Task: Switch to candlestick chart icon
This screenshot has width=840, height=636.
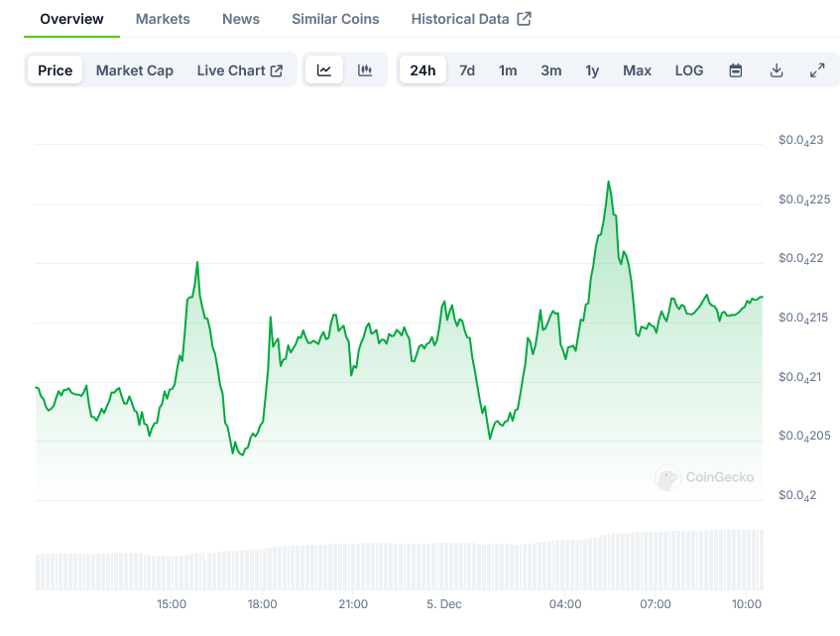Action: [365, 70]
